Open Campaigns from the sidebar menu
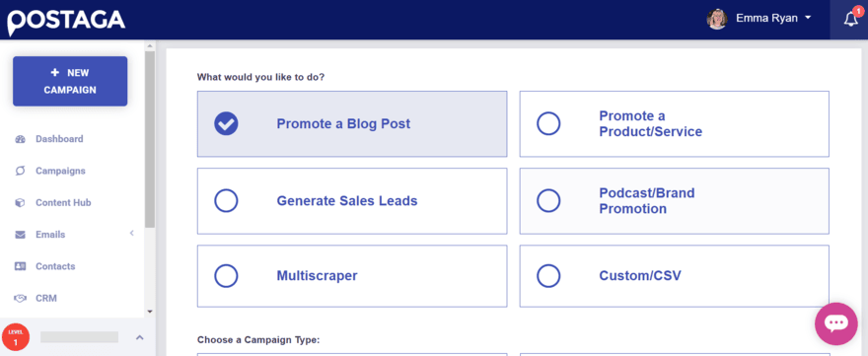 point(60,171)
